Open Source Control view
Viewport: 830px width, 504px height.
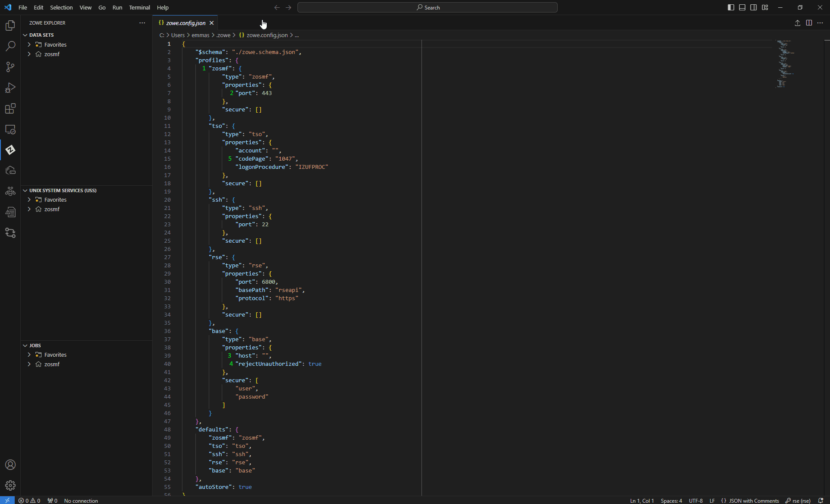coord(10,67)
